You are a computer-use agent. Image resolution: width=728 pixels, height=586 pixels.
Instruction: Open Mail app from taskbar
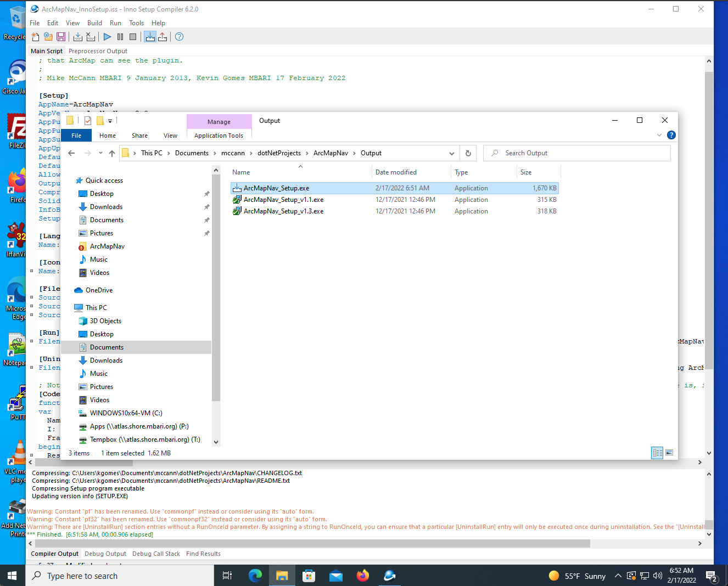[x=336, y=576]
